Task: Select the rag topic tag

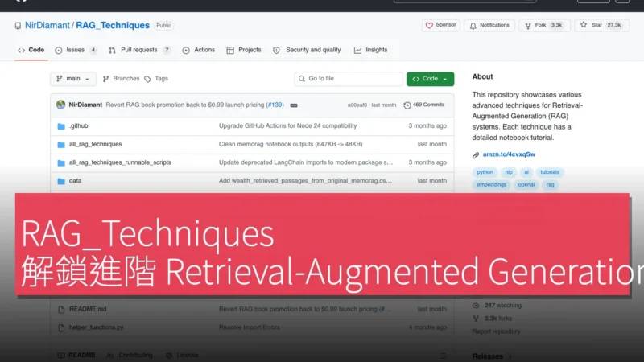Action: 551,185
